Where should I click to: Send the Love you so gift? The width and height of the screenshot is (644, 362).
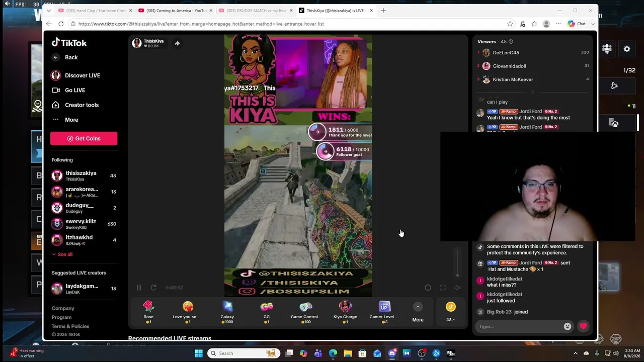coord(187,312)
